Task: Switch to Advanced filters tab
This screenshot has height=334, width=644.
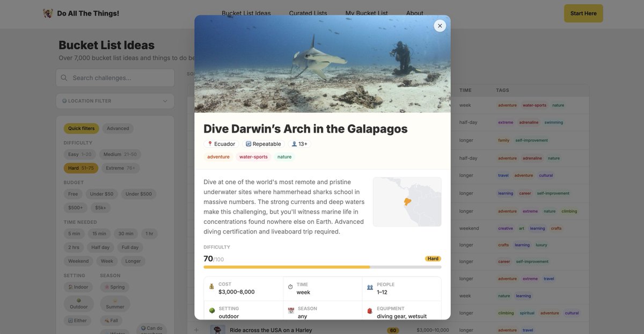Action: click(118, 128)
